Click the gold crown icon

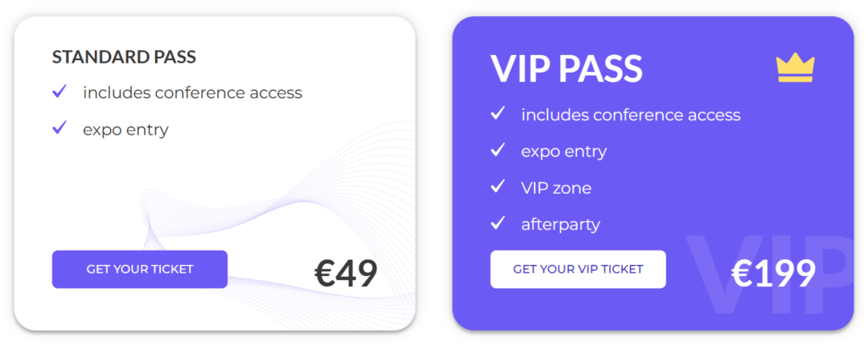[794, 68]
